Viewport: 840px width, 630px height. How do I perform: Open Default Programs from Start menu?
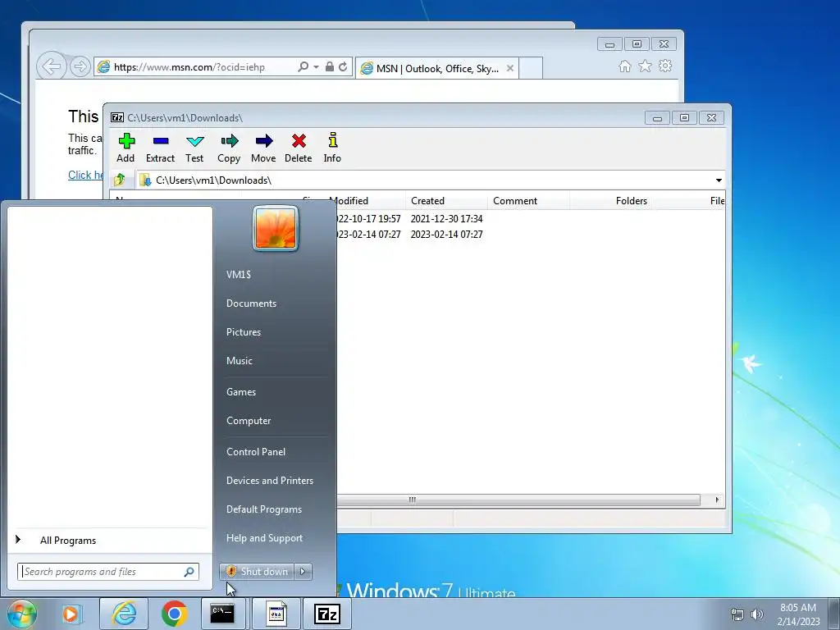[264, 509]
